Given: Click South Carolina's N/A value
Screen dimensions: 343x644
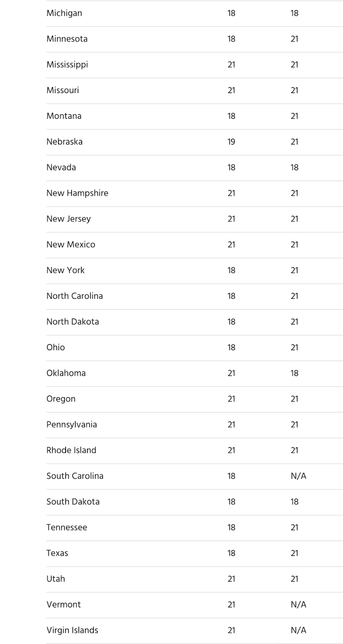Looking at the screenshot, I should [298, 476].
